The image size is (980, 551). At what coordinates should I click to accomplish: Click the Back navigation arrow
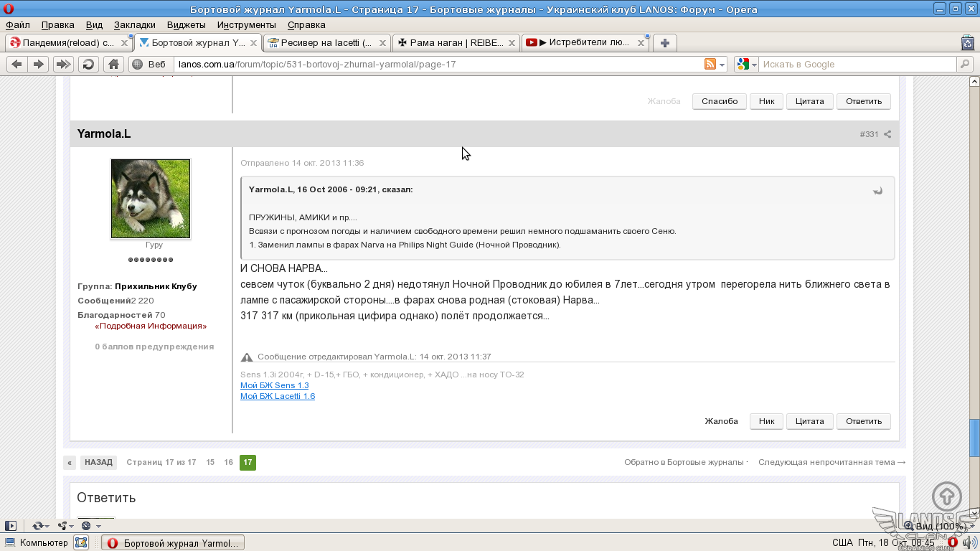tap(17, 65)
